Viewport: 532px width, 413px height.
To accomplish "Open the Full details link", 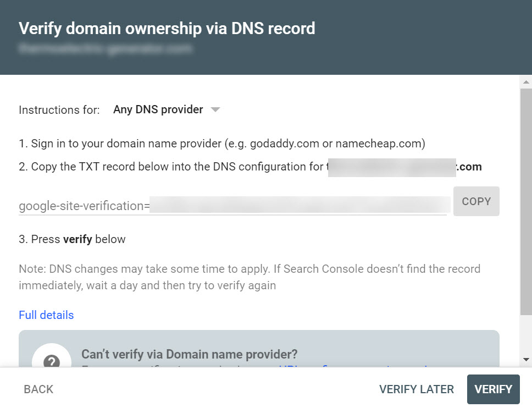I will coord(46,315).
